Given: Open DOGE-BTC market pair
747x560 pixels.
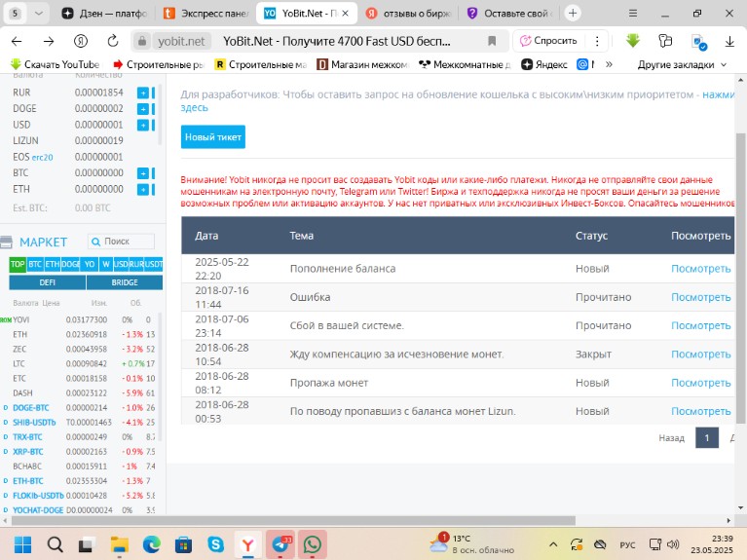Looking at the screenshot, I should pyautogui.click(x=31, y=408).
